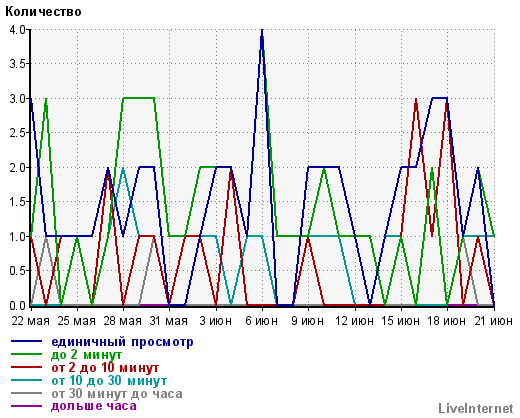Click the '22 мая' date label

[x=30, y=321]
